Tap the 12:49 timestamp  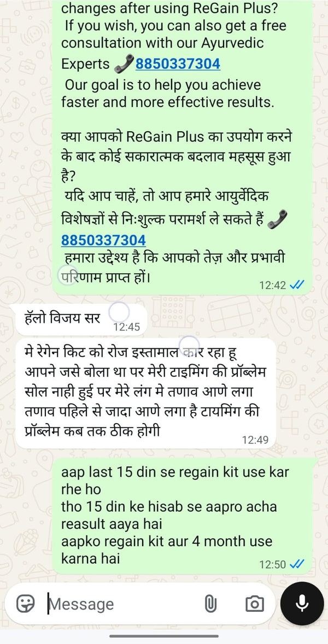pyautogui.click(x=255, y=440)
